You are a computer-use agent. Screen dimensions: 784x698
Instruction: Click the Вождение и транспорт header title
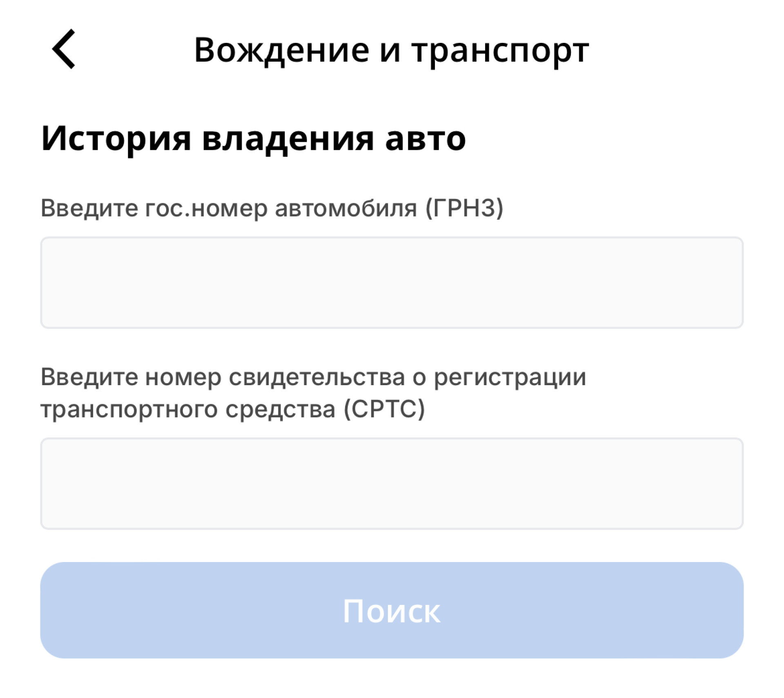(391, 50)
